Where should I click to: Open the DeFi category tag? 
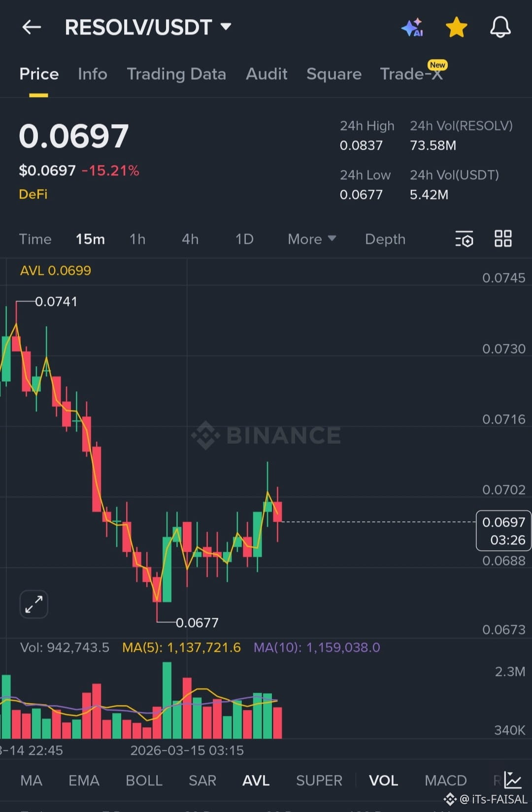click(33, 194)
